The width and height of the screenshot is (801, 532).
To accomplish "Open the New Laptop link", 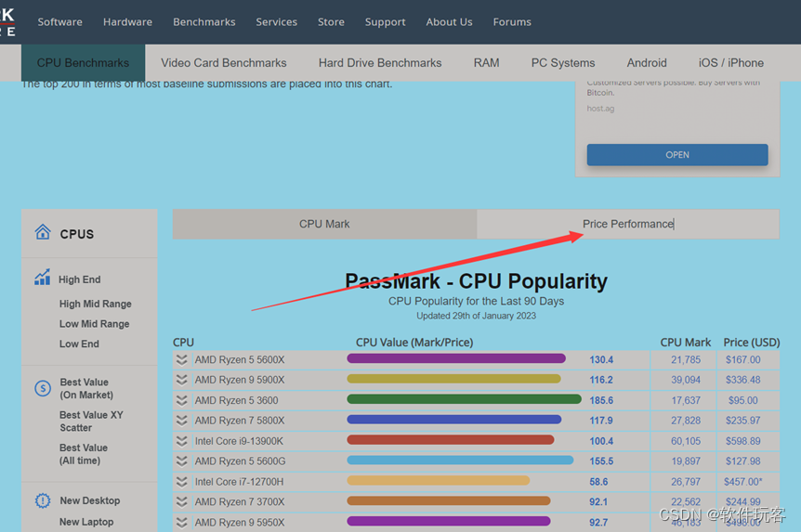I will 86,522.
